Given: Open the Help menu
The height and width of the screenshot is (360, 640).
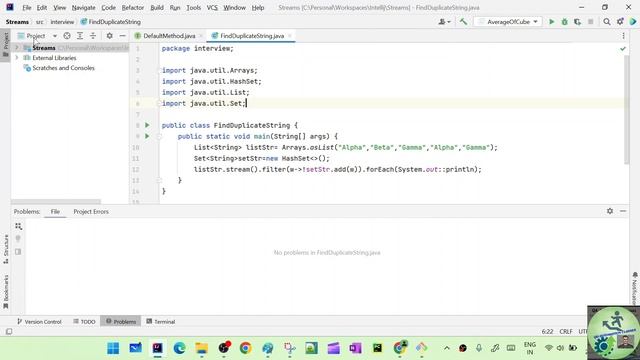Looking at the screenshot, I should (x=258, y=8).
